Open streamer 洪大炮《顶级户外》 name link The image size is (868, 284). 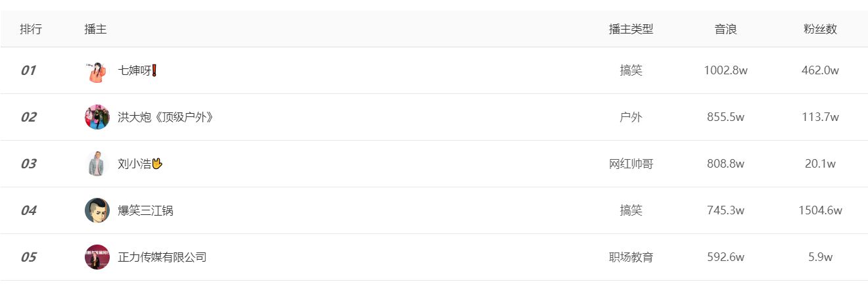(166, 117)
